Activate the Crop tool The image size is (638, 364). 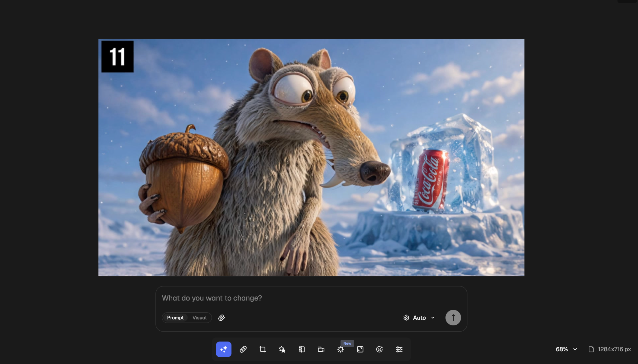[x=263, y=349]
